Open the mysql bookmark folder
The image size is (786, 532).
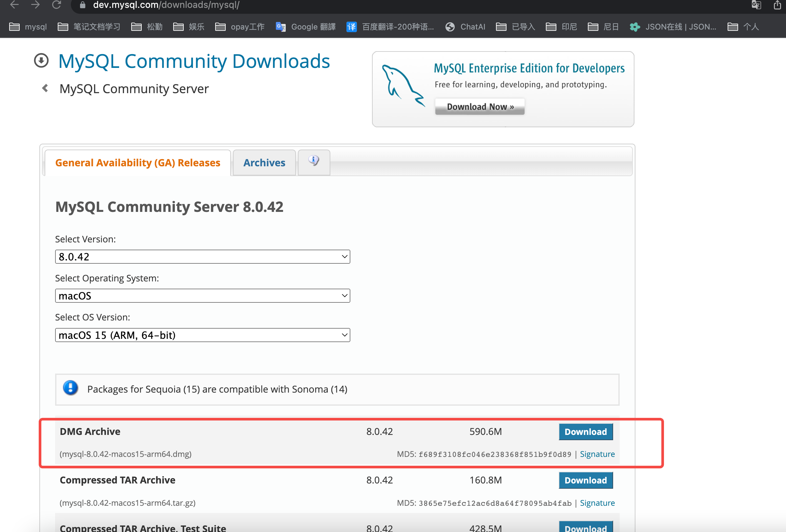(28, 27)
